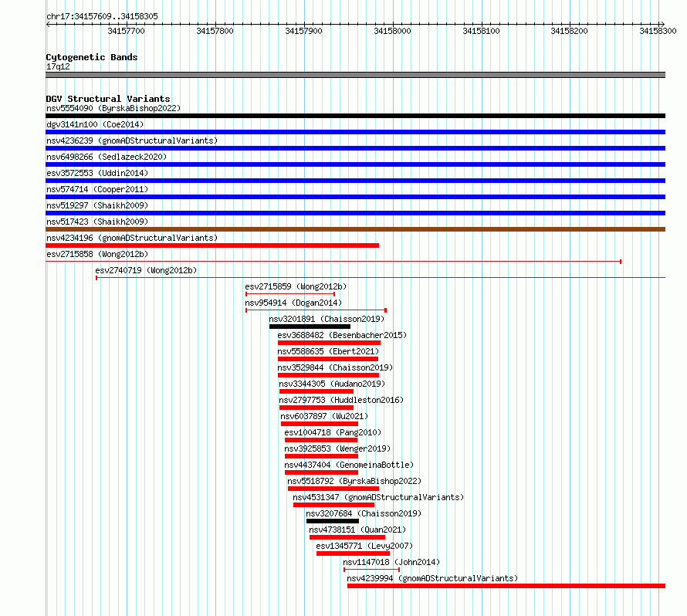Viewport: 687px width, 616px height.
Task: Click the nsv517423 (Shaikh2009) label
Action: [97, 222]
